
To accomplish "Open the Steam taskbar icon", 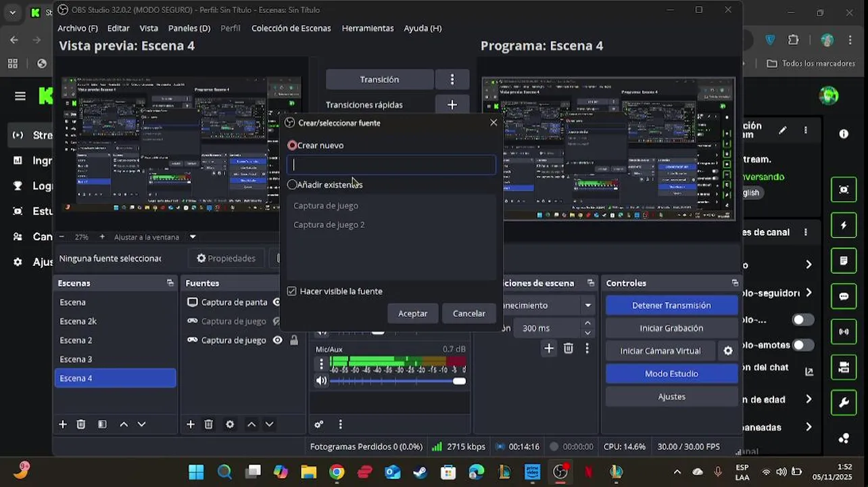I will pyautogui.click(x=420, y=471).
